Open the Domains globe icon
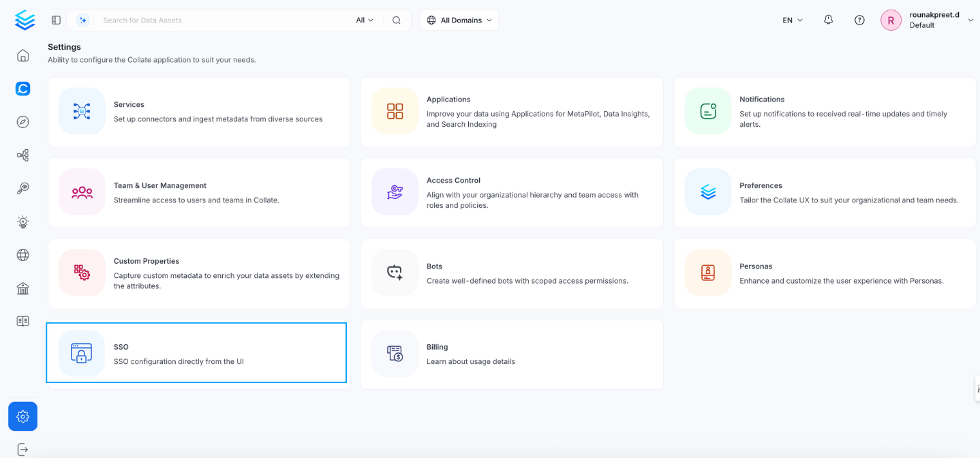The width and height of the screenshot is (980, 458). click(22, 255)
